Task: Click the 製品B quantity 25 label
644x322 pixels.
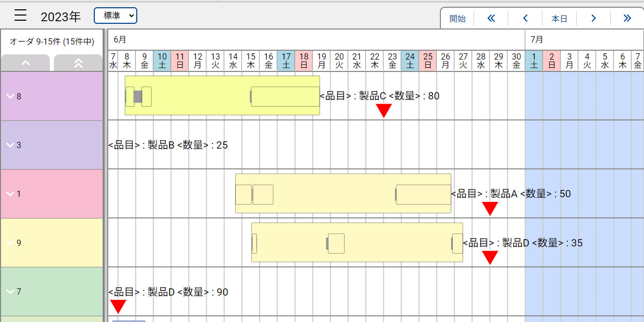Action: coord(168,145)
